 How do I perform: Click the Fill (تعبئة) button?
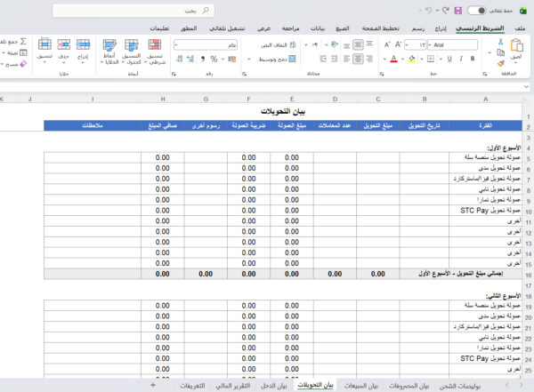pos(15,52)
